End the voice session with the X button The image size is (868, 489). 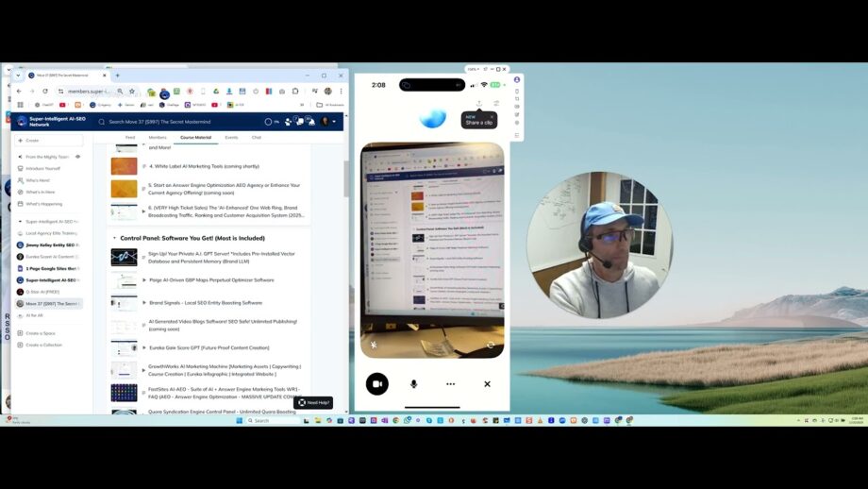click(487, 384)
